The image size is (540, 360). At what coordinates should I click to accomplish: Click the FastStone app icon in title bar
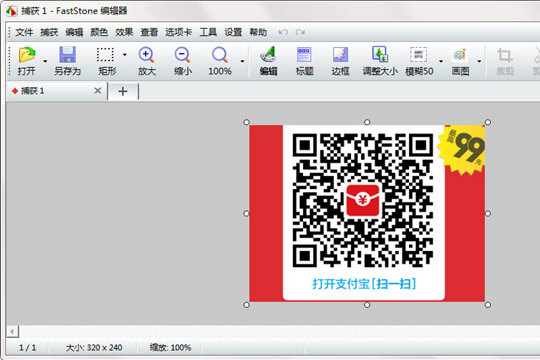click(x=11, y=11)
